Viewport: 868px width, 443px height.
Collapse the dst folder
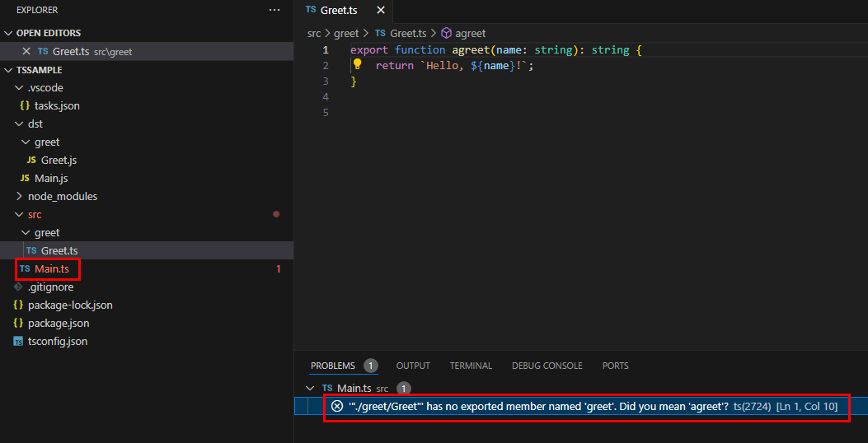pyautogui.click(x=20, y=124)
